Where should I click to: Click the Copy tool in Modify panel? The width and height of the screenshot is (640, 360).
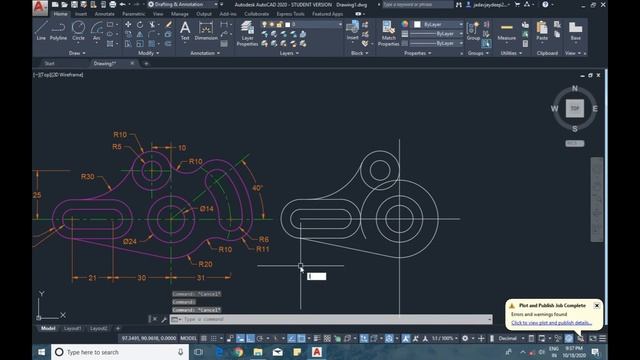click(x=128, y=34)
